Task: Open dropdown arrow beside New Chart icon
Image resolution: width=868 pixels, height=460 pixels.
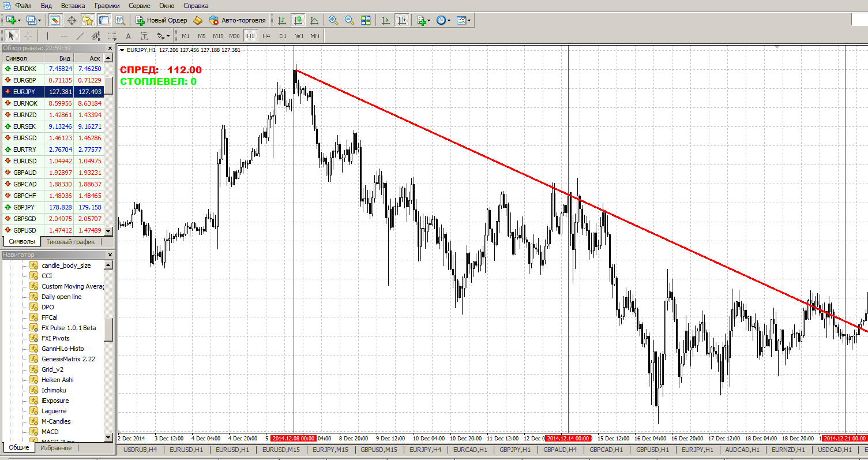Action: pyautogui.click(x=20, y=20)
